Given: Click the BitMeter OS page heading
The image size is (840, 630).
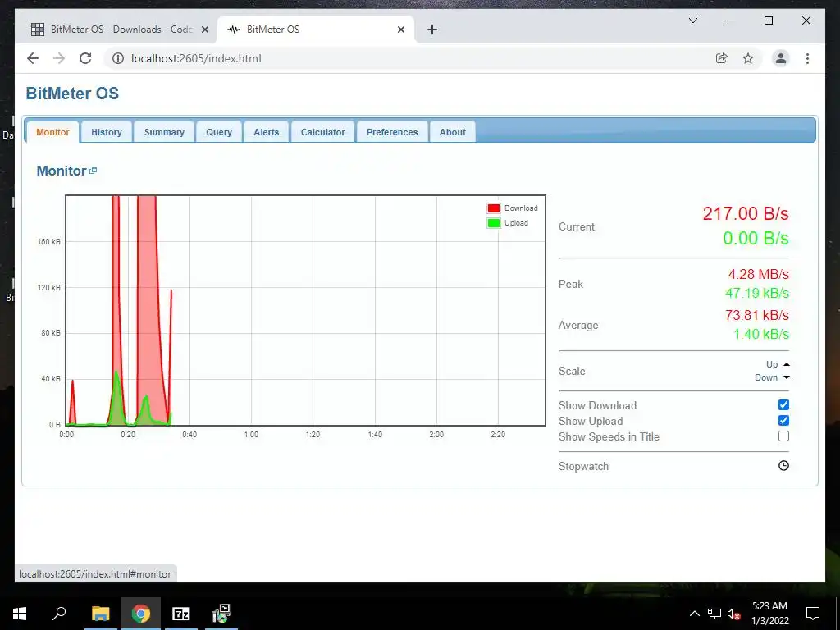Looking at the screenshot, I should coord(72,94).
